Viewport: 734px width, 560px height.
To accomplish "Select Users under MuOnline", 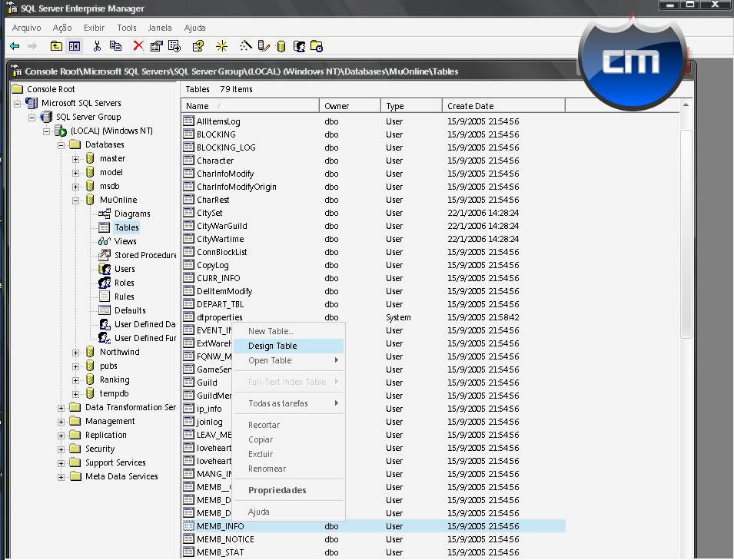I will pos(125,269).
